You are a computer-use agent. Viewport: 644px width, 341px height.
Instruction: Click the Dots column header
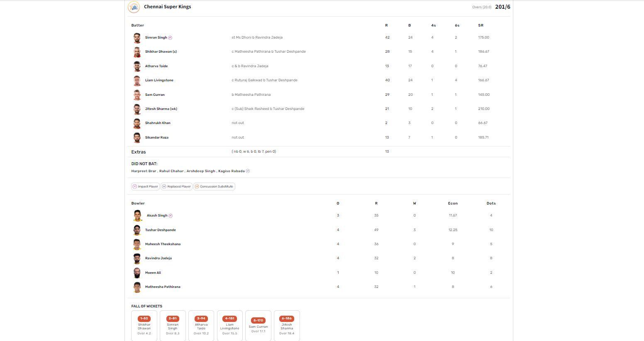click(x=491, y=204)
